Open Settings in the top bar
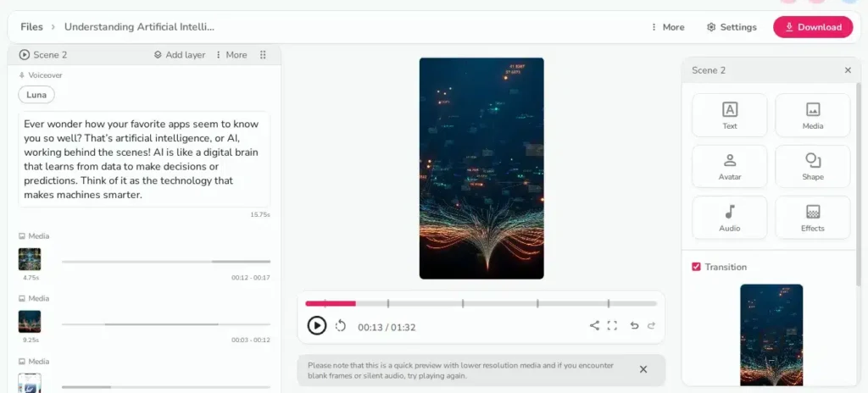Viewport: 868px width, 393px height. [x=732, y=27]
